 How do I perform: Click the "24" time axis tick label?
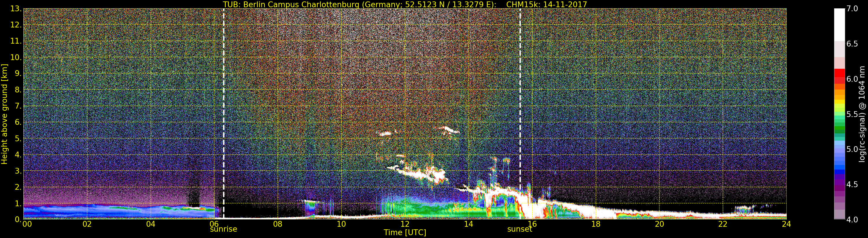(786, 224)
